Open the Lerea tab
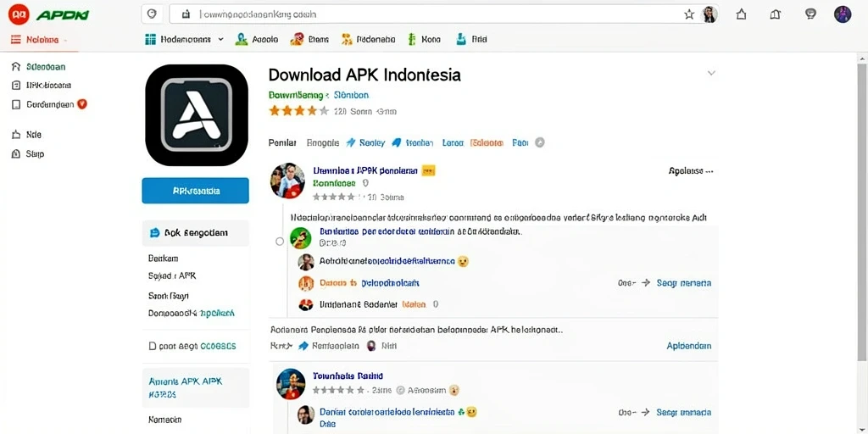The image size is (868, 434). 453,142
